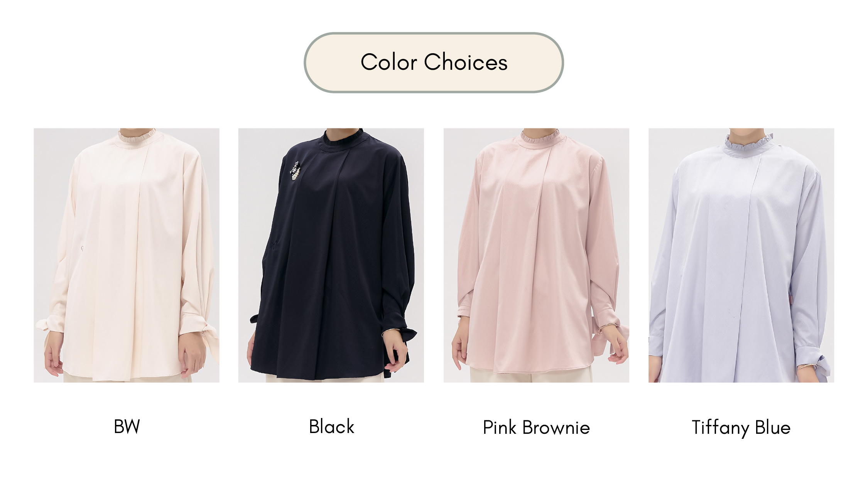The width and height of the screenshot is (868, 482).
Task: Choose the Pink Brownie blouse photo
Action: click(x=536, y=255)
